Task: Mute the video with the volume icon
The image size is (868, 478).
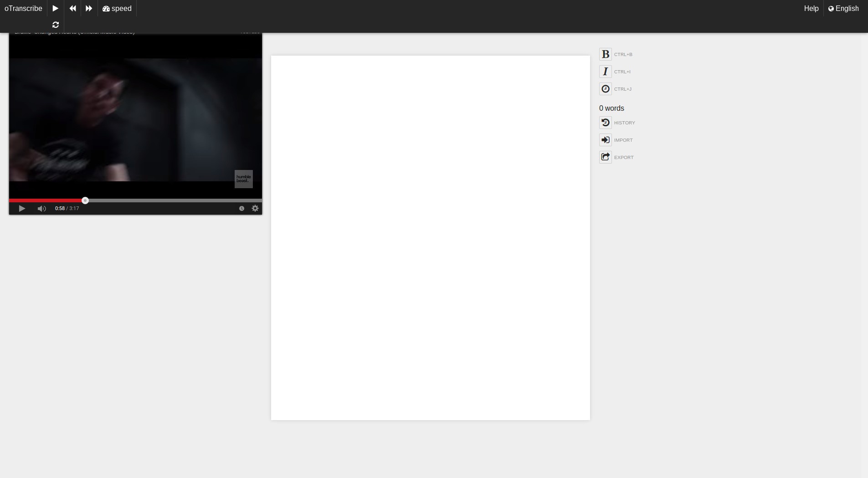Action: click(x=41, y=208)
